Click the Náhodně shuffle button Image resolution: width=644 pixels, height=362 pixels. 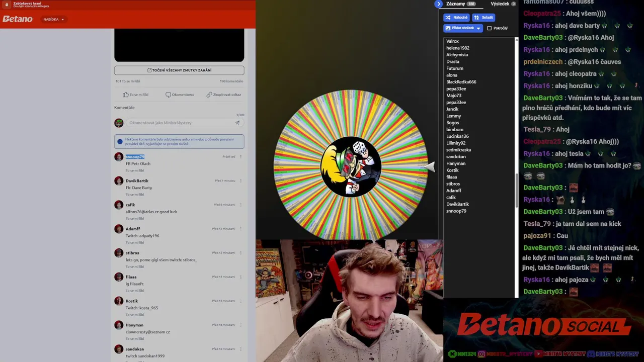click(x=456, y=17)
